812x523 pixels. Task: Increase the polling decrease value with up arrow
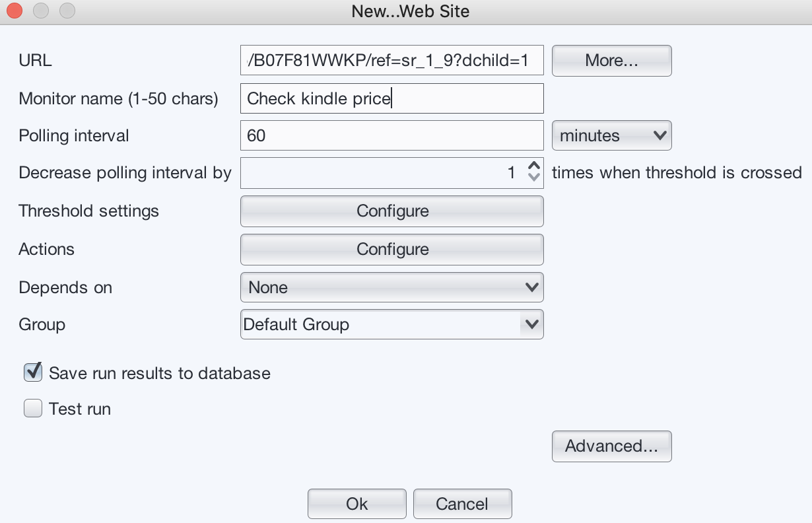[x=535, y=166]
